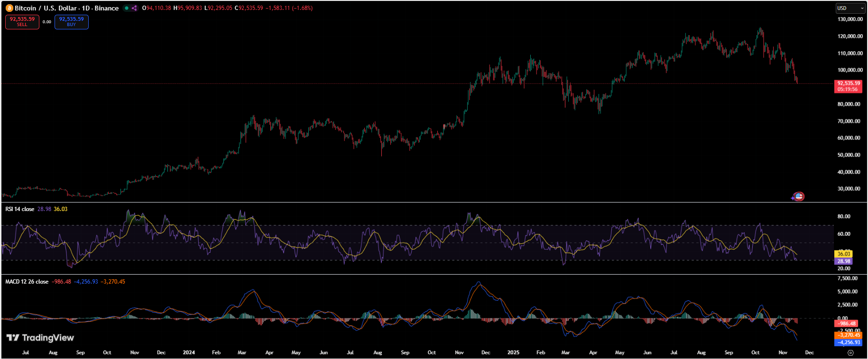Click the orange -3,270.45 signal axis label
This screenshot has height=359, width=868.
point(849,335)
